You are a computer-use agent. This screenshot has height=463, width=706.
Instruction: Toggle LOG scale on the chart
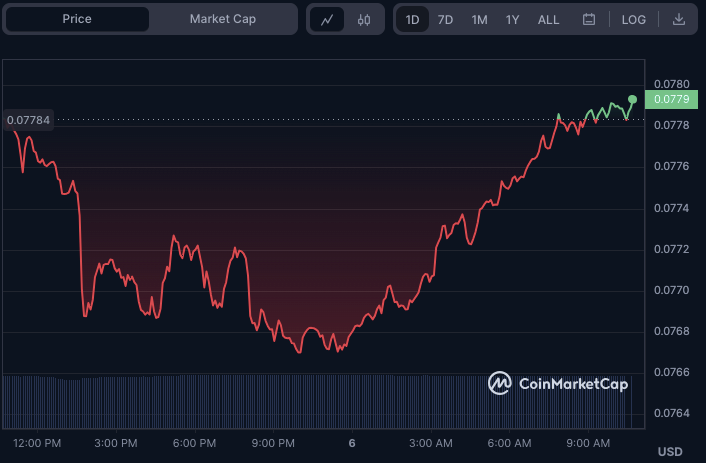(633, 19)
